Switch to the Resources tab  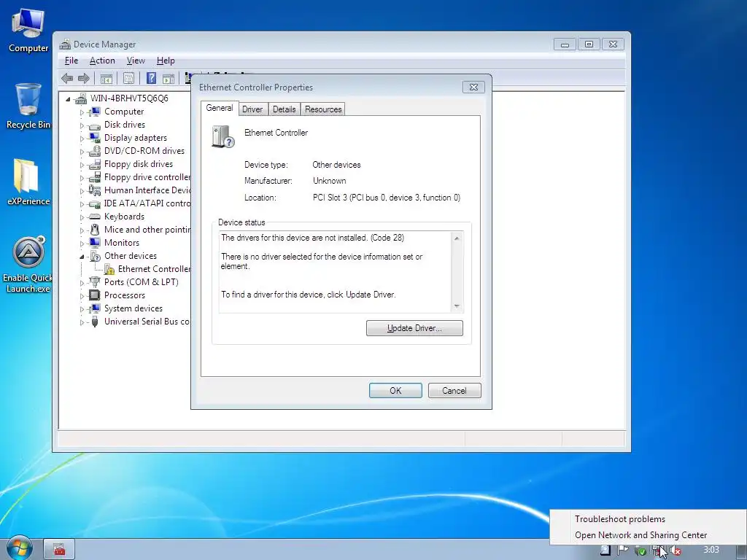(323, 109)
